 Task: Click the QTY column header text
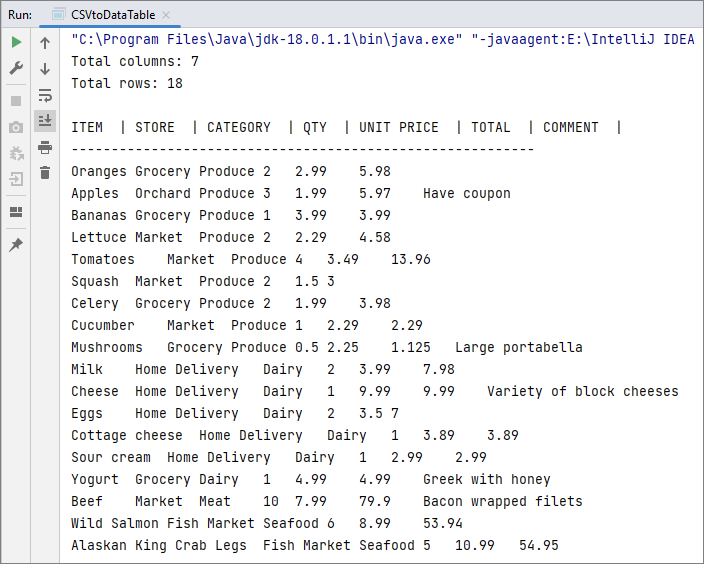point(315,128)
